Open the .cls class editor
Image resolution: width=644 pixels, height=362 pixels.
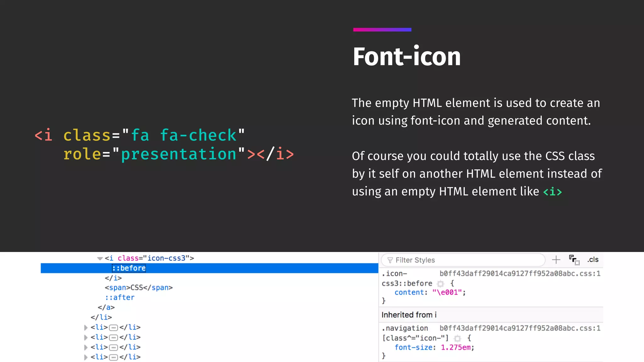593,260
